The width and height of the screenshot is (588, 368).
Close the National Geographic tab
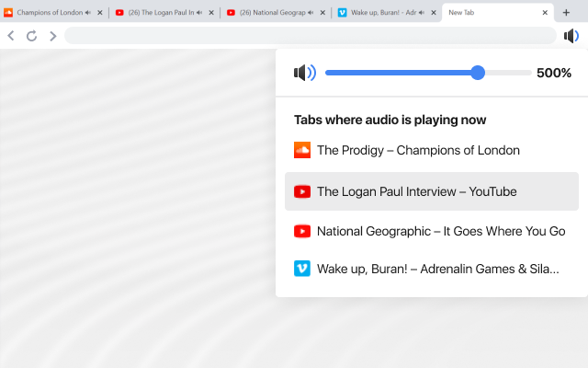pos(322,12)
